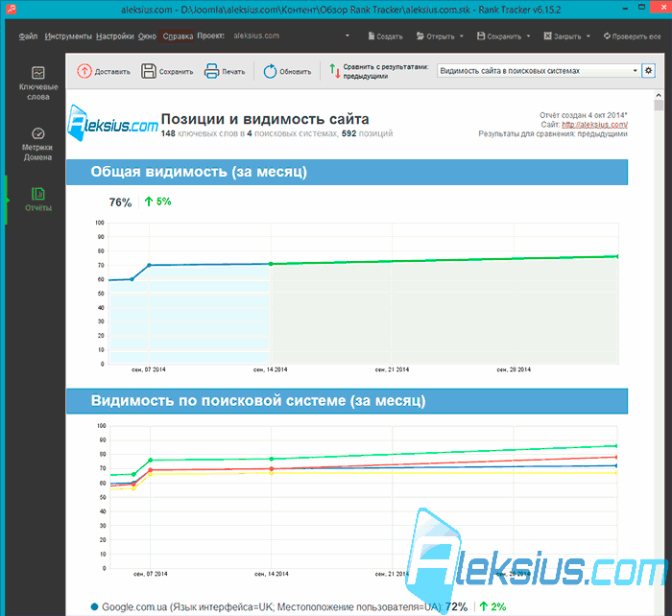Click the Aleksius.com logo in report
672x616 pixels.
click(x=112, y=124)
